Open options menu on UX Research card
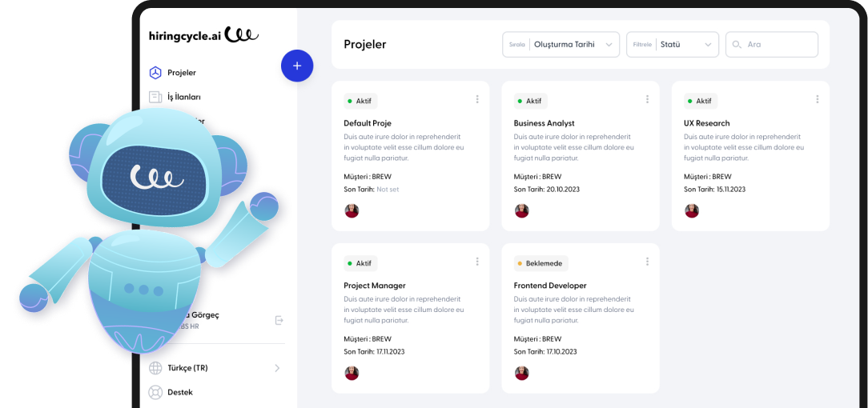 coord(817,99)
